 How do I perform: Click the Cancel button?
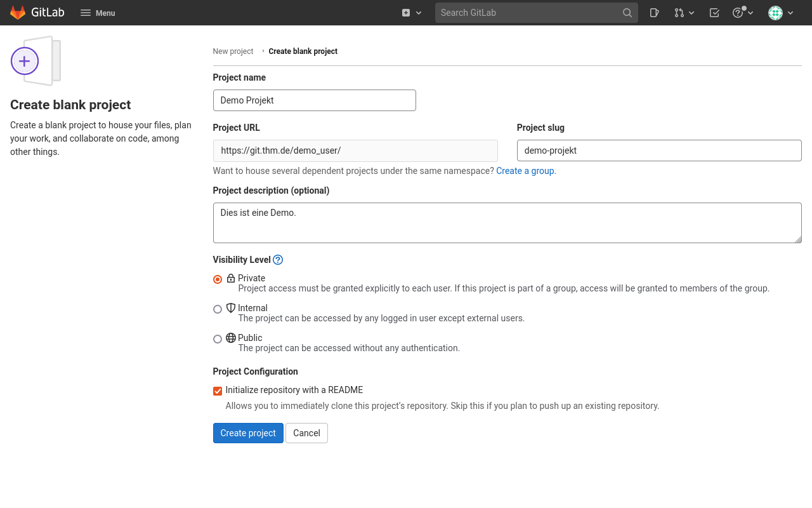click(306, 433)
